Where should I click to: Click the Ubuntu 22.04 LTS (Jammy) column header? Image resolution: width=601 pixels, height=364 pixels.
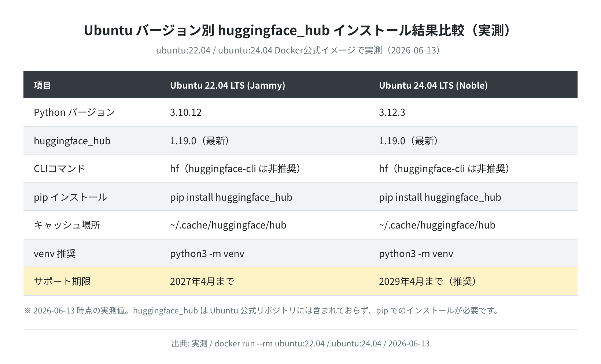(x=228, y=85)
